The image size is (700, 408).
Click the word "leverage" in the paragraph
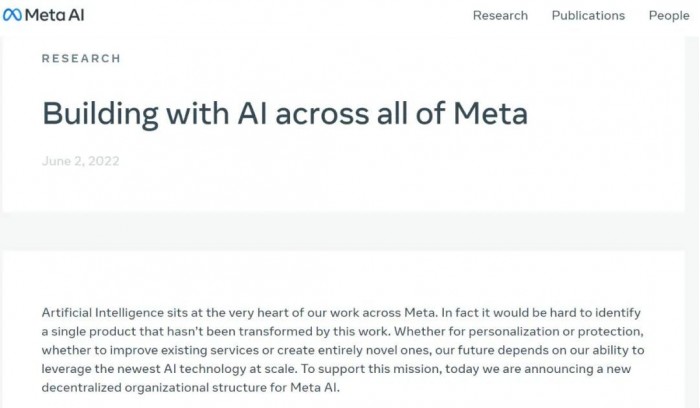point(68,369)
